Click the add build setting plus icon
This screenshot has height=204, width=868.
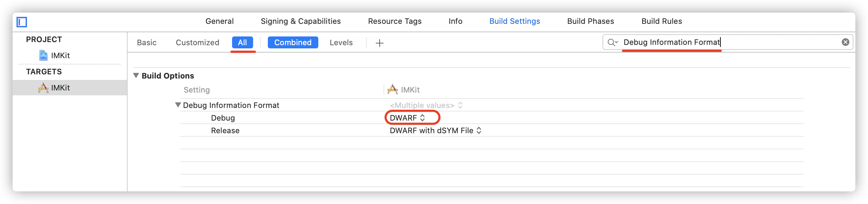pyautogui.click(x=379, y=43)
